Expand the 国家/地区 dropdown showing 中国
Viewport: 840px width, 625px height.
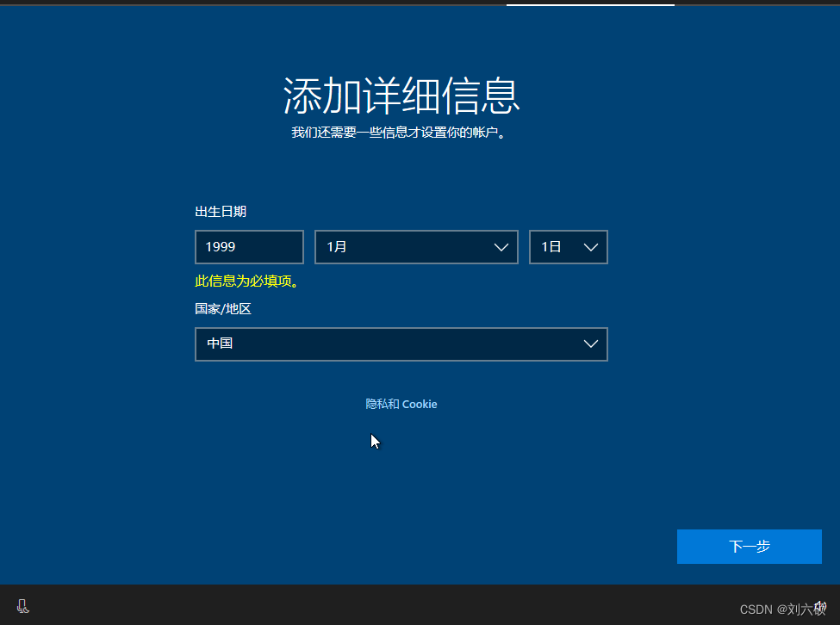click(x=401, y=344)
